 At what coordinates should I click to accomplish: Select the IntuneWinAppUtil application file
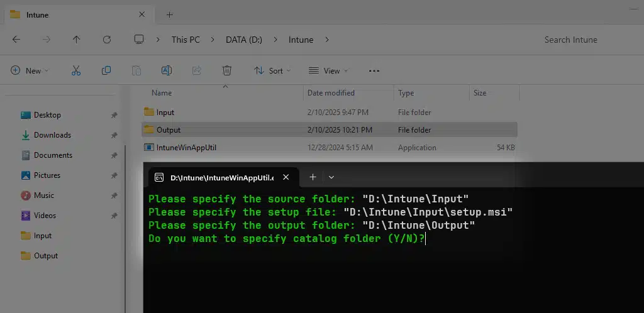330,148
